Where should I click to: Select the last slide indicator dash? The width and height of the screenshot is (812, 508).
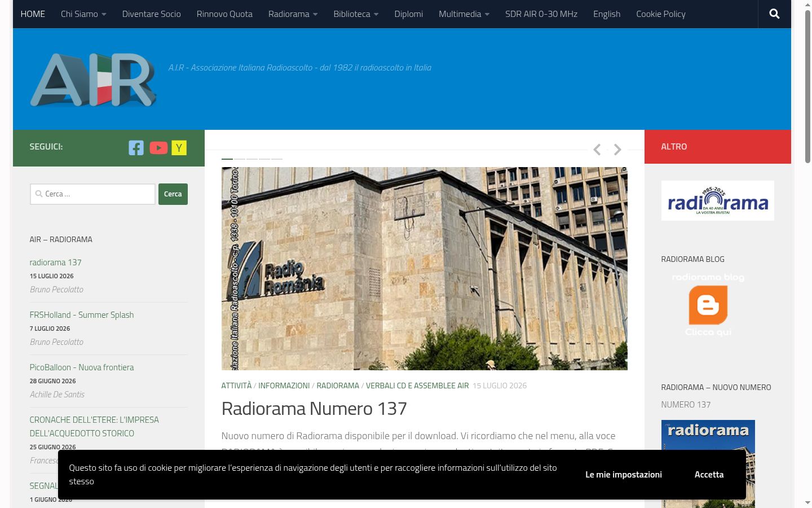coord(277,159)
